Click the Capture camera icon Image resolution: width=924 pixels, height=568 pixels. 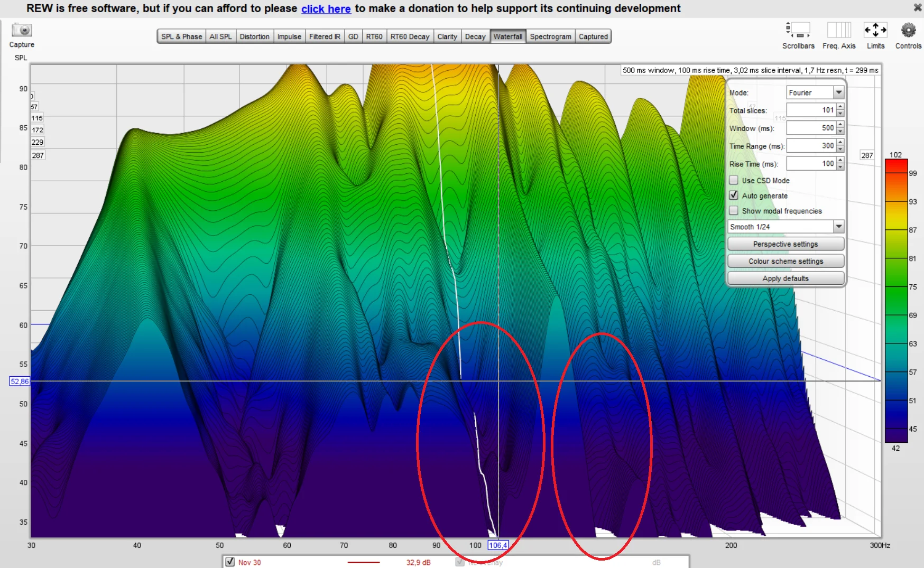coord(22,30)
